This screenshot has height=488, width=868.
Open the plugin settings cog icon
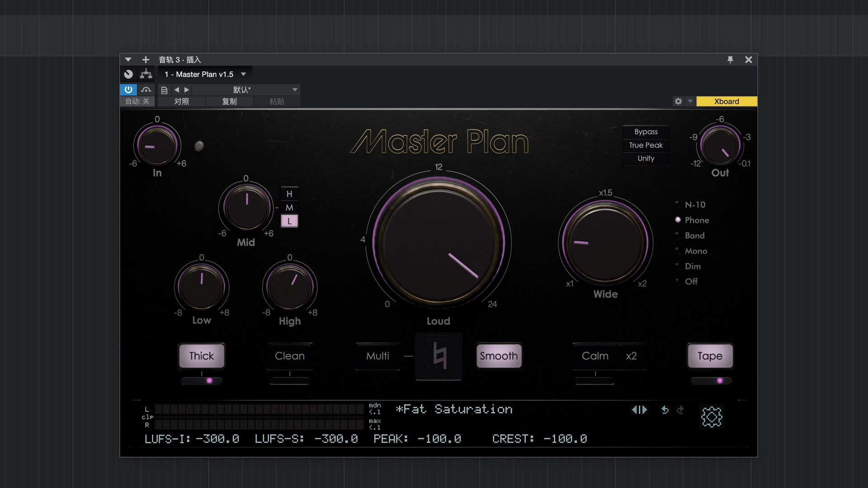(712, 417)
